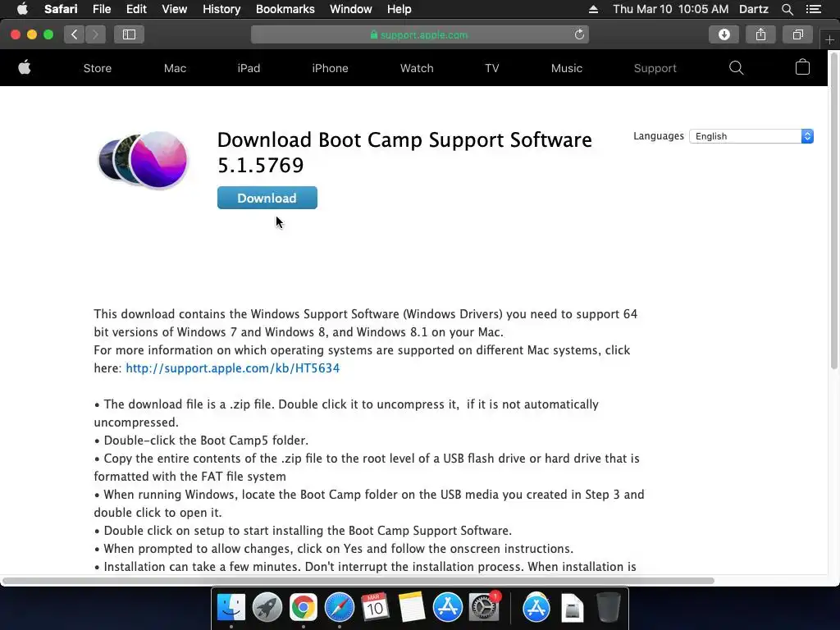
Task: Open System Preferences from the Dock
Action: (484, 608)
